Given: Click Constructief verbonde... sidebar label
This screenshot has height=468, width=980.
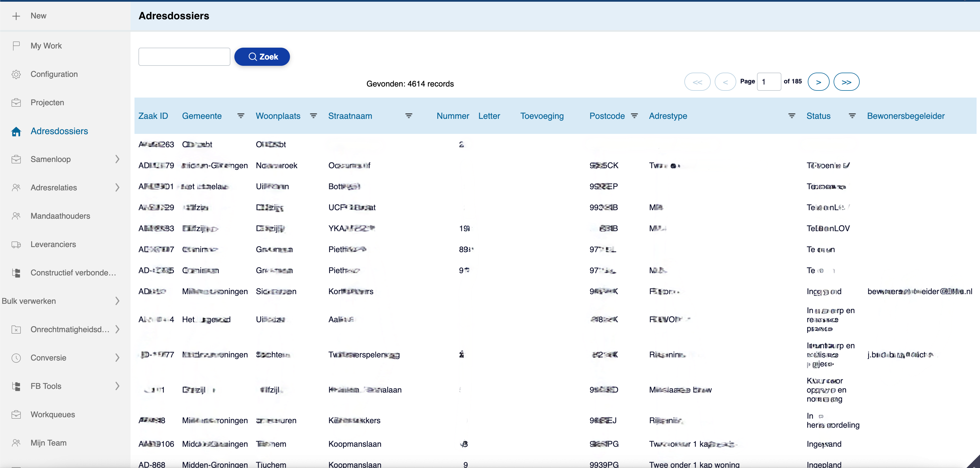Looking at the screenshot, I should point(73,273).
